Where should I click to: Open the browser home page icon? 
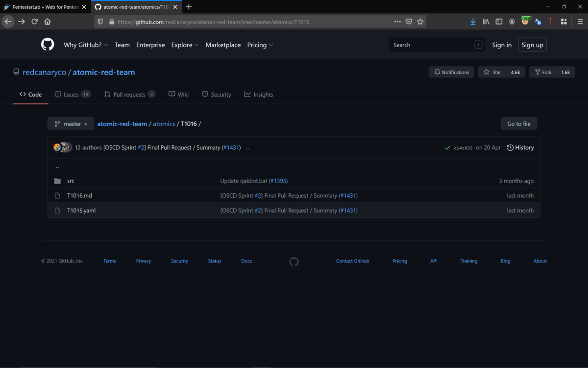click(x=48, y=22)
